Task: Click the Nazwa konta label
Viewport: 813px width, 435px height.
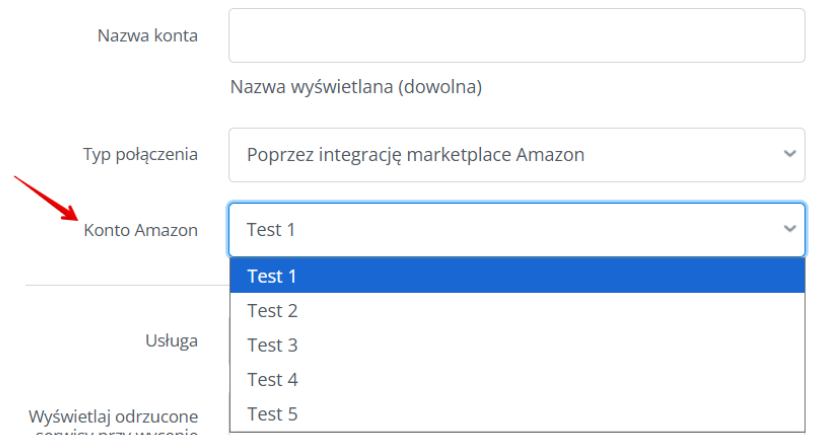Action: [x=147, y=36]
